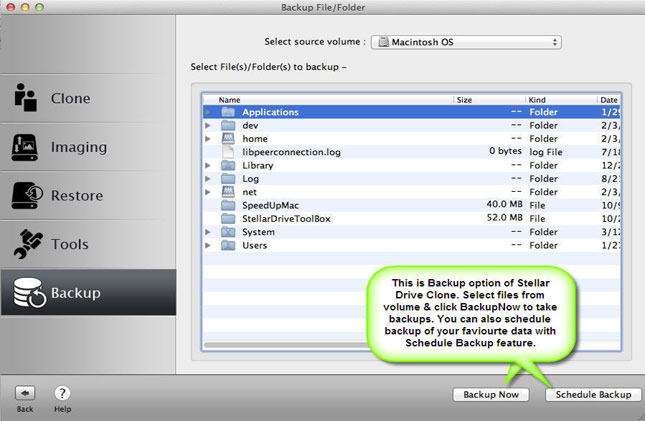The image size is (645, 421).
Task: Select the libpeerconnection.log file name
Action: point(291,152)
